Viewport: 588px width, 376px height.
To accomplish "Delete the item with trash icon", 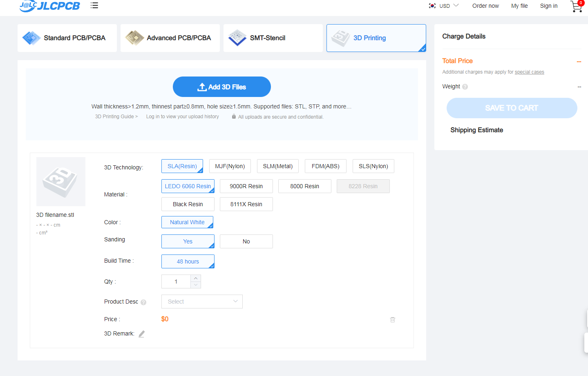I will pyautogui.click(x=393, y=320).
